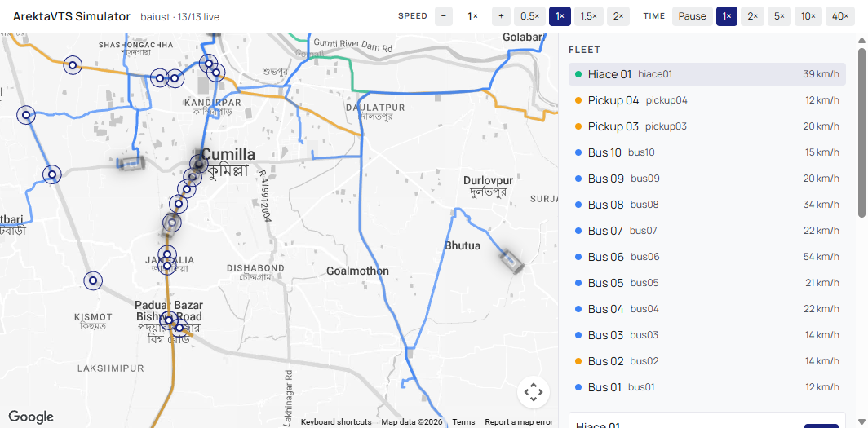This screenshot has width=868, height=428.
Task: Click the map recenter fit-bounds icon
Action: 533,392
